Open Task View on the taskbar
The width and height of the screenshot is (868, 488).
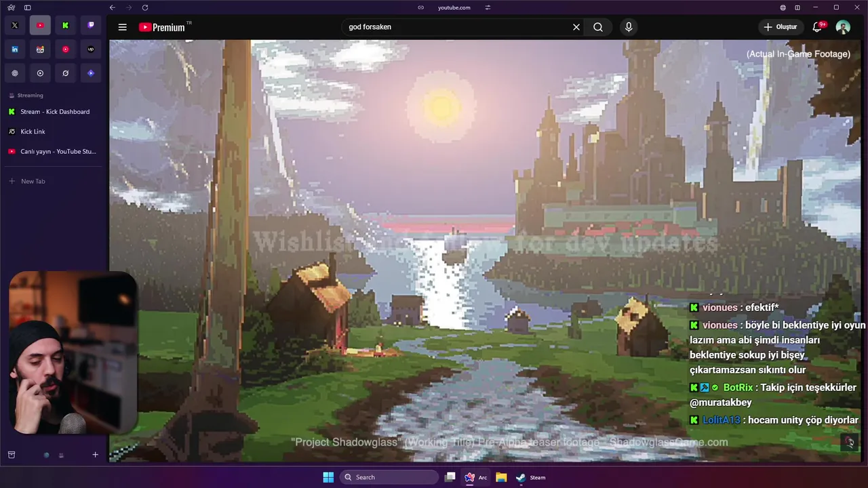pos(450,477)
